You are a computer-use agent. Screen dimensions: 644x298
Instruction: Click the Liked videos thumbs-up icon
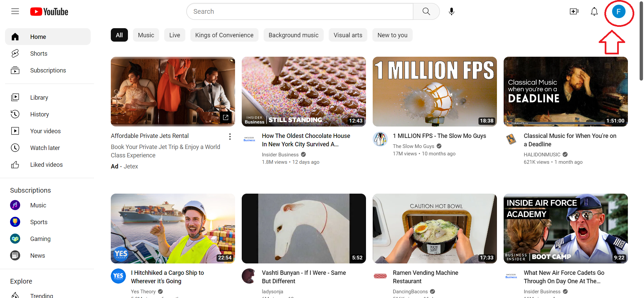click(x=15, y=164)
